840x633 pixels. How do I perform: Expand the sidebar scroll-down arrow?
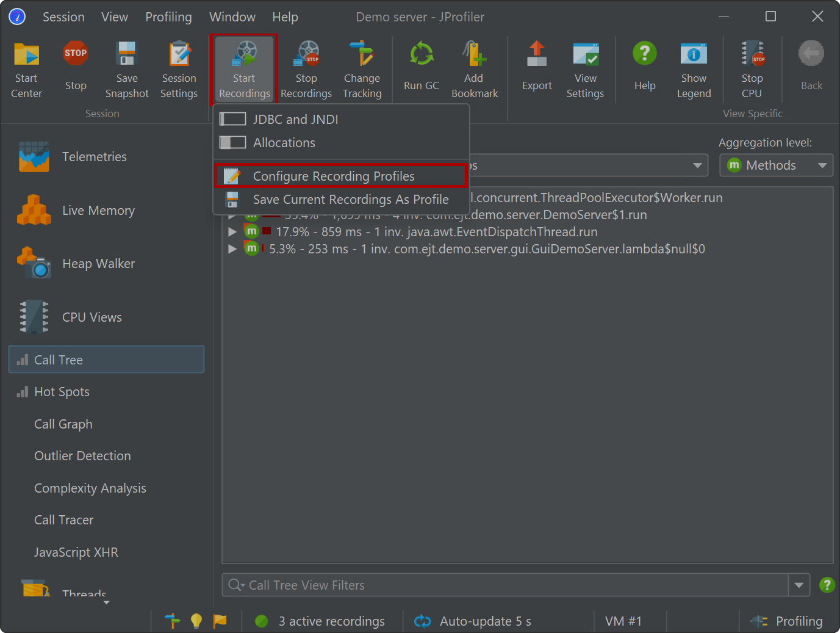click(x=107, y=602)
